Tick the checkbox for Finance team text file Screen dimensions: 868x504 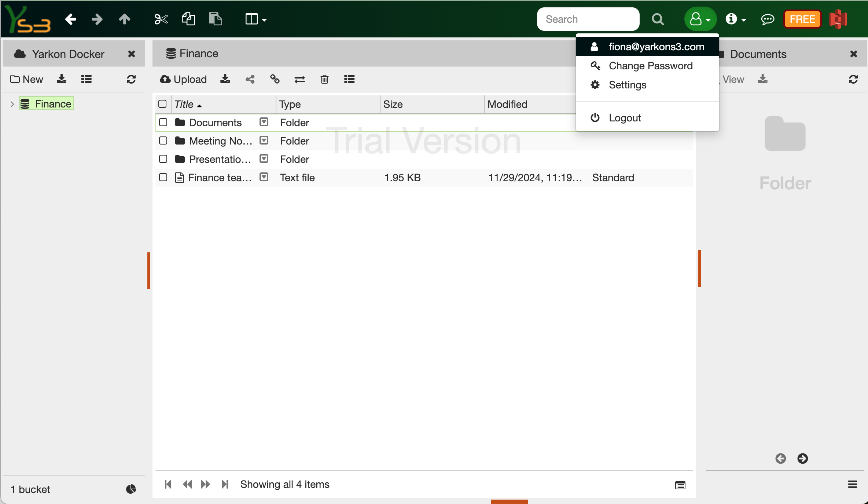click(163, 178)
